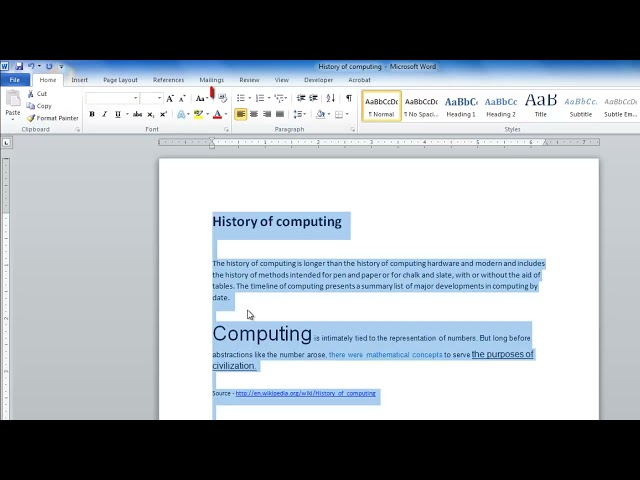Save the document from the Quick Access toolbar
The width and height of the screenshot is (640, 480).
(19, 66)
